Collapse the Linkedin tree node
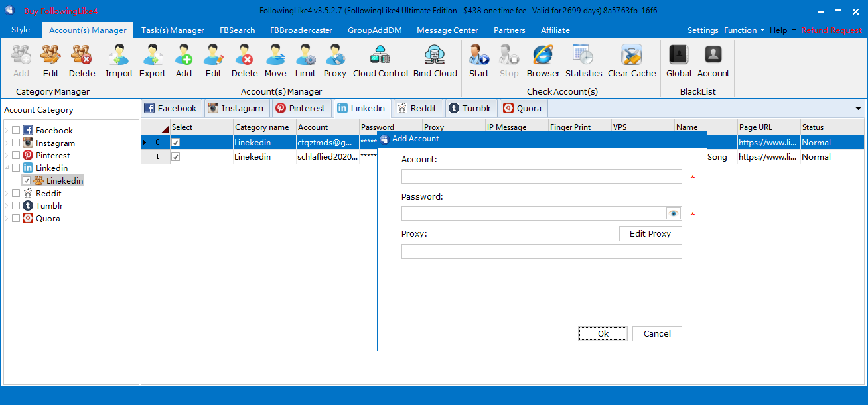The height and width of the screenshot is (405, 868). tap(7, 168)
